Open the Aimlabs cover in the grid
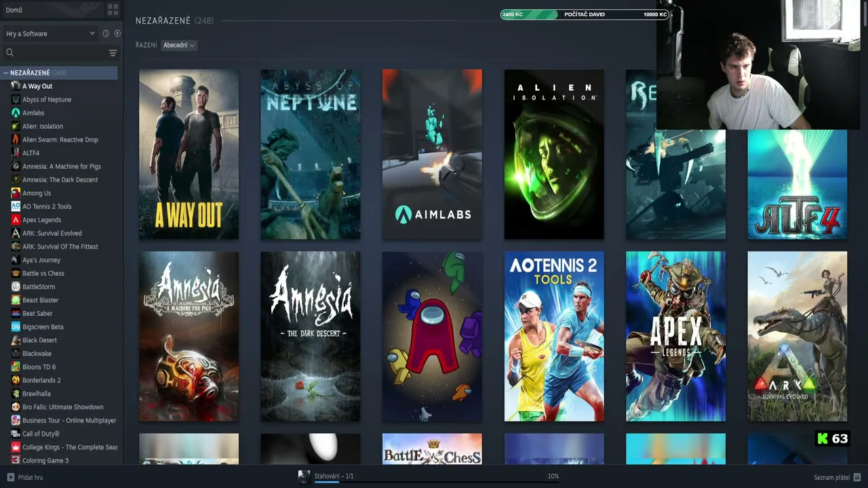868x488 pixels. (x=432, y=155)
